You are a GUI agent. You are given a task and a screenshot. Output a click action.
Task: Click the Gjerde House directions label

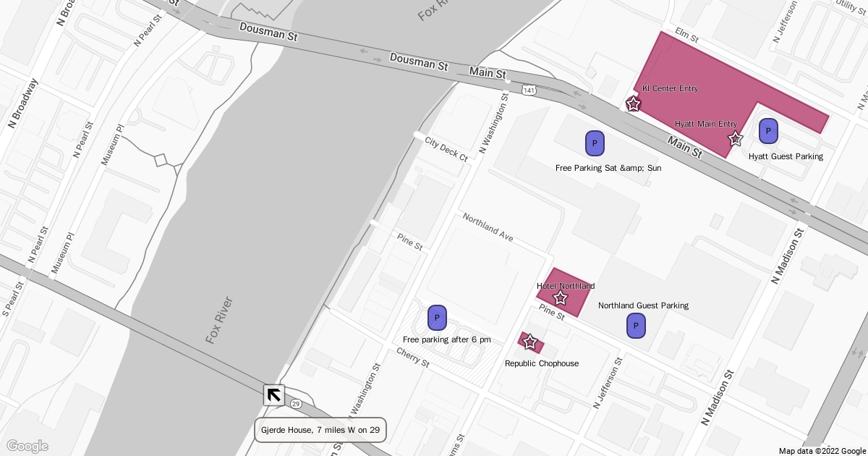click(x=320, y=430)
